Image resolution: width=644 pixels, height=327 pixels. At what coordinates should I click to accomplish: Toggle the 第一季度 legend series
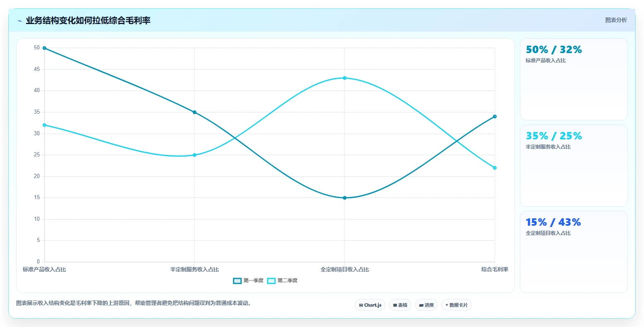248,281
